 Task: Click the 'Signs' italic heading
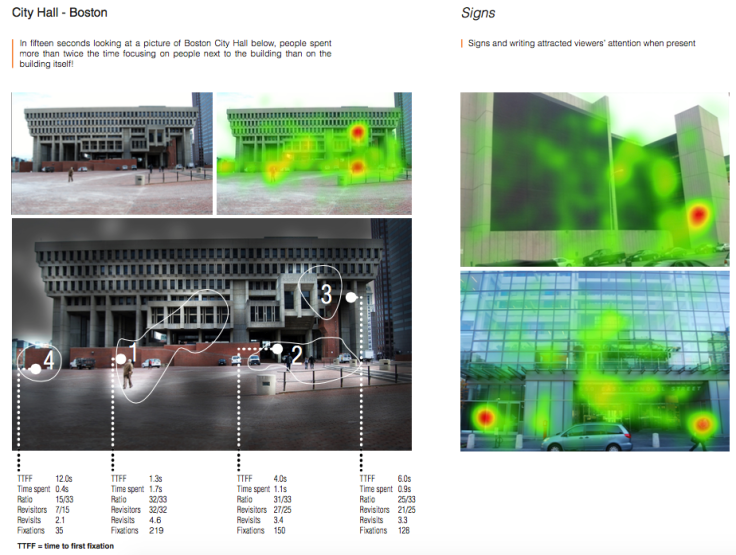(x=478, y=14)
